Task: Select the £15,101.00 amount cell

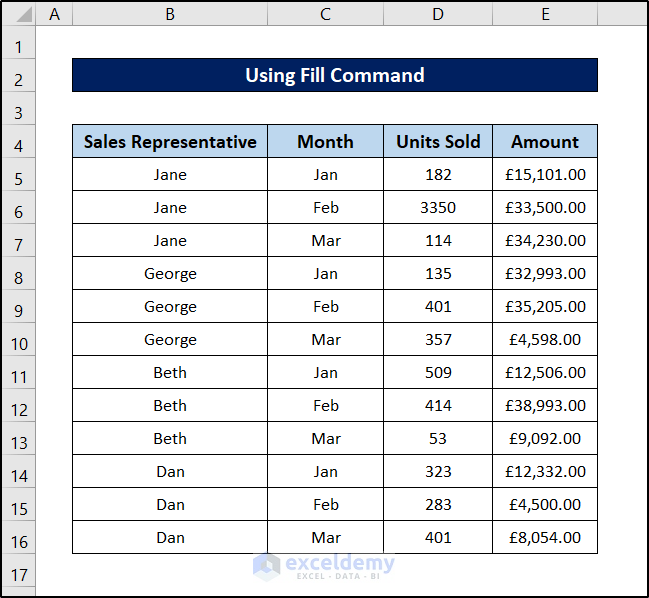Action: coord(545,175)
